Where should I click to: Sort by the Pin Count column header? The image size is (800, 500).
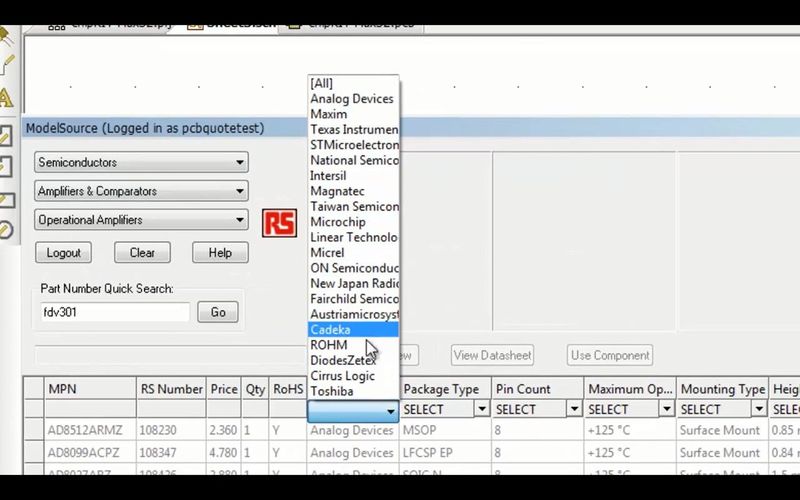538,389
